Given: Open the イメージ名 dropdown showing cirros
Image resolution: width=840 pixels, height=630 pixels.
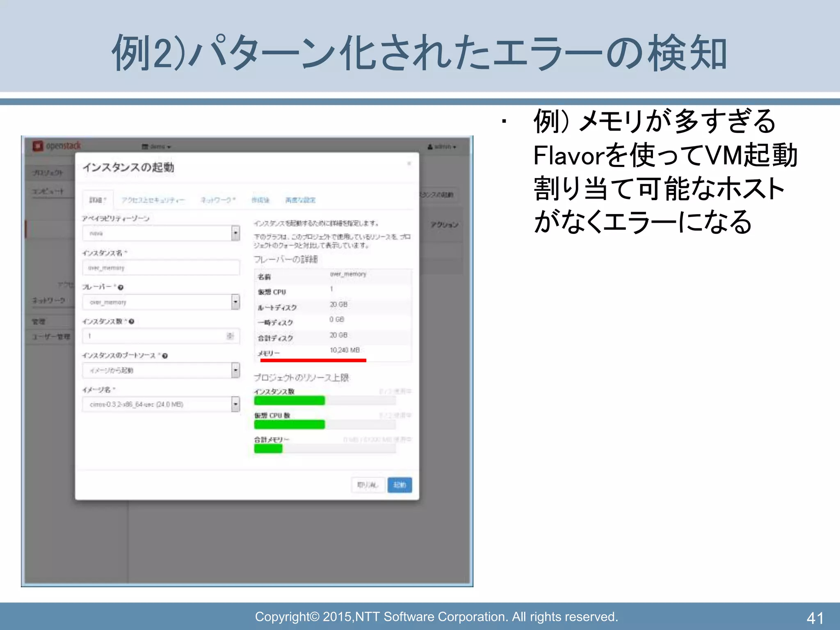Looking at the screenshot, I should 161,404.
